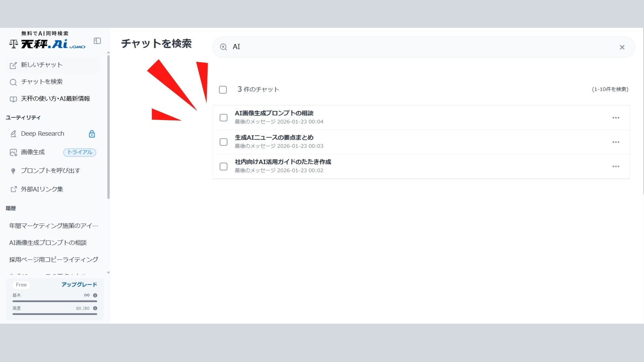Open 外部AIリンク集 external link item
The width and height of the screenshot is (644, 362).
tap(42, 189)
